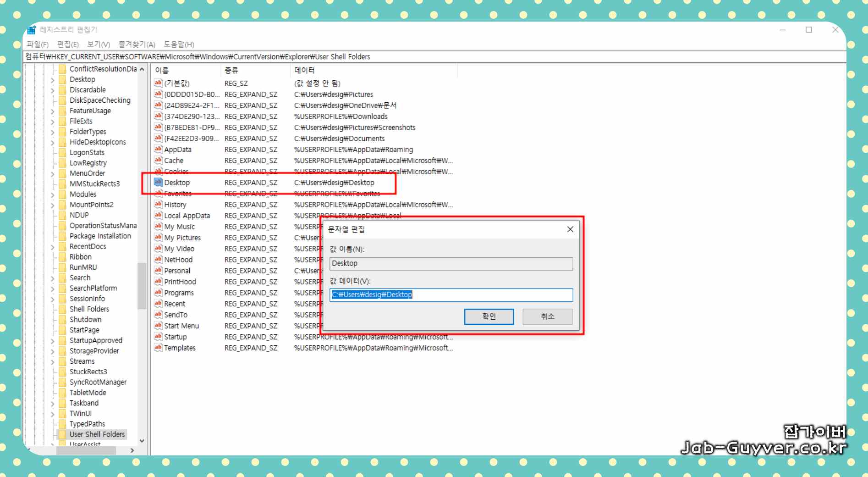Image resolution: width=868 pixels, height=477 pixels.
Task: Sort values by the 이름 column header
Action: point(186,70)
